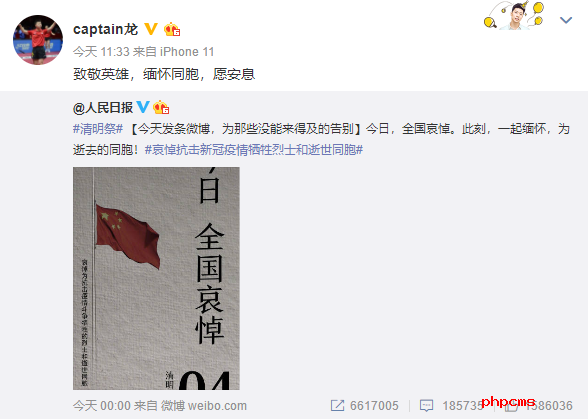Open the #清明祭# hashtag topic
Image resolution: width=588 pixels, height=419 pixels.
tap(98, 129)
